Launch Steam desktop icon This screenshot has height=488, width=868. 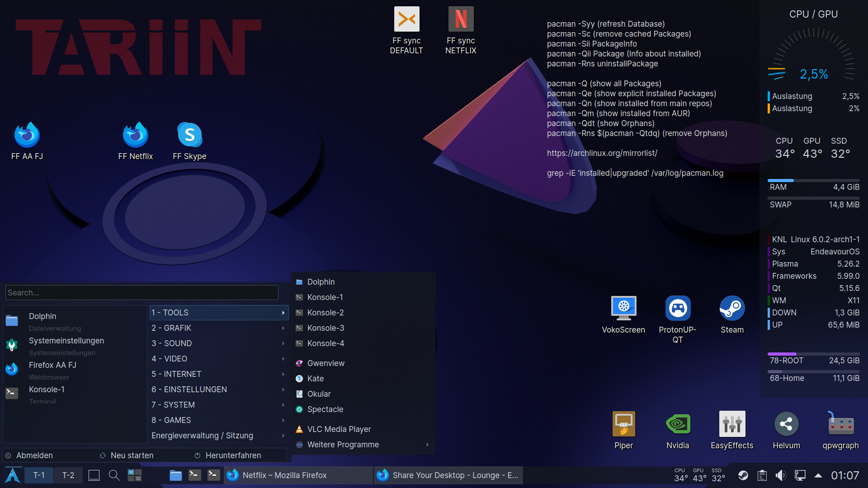click(x=732, y=315)
